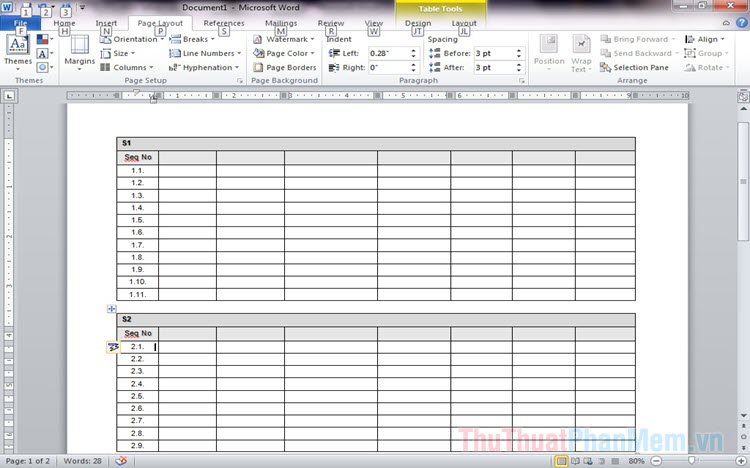750x468 pixels.
Task: Open Theme Effects menu
Action: coord(45,67)
